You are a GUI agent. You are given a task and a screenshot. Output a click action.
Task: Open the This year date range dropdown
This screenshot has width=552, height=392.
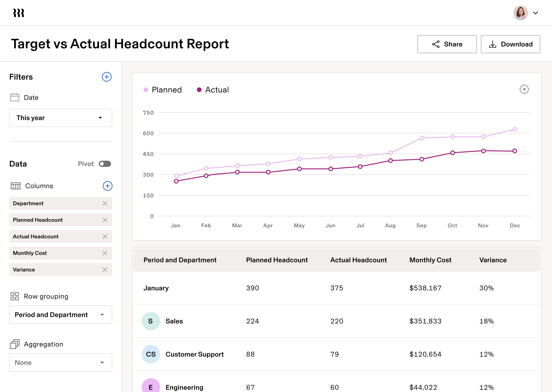pos(60,118)
